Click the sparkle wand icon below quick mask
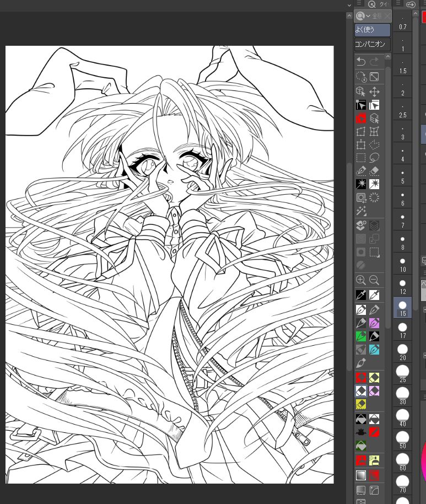This screenshot has width=426, height=504. [361, 211]
